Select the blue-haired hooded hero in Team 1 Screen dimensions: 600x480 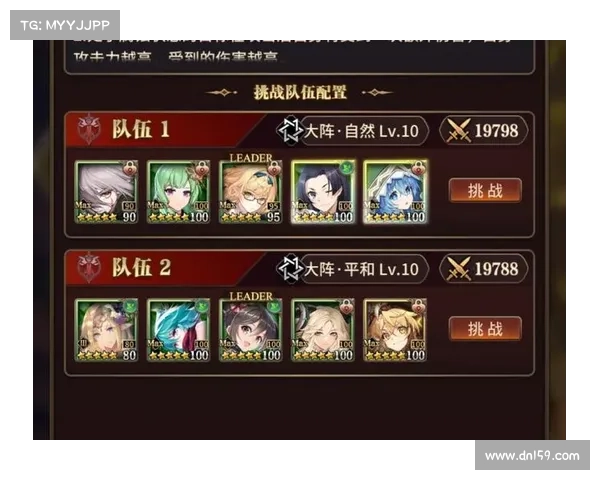pos(395,192)
